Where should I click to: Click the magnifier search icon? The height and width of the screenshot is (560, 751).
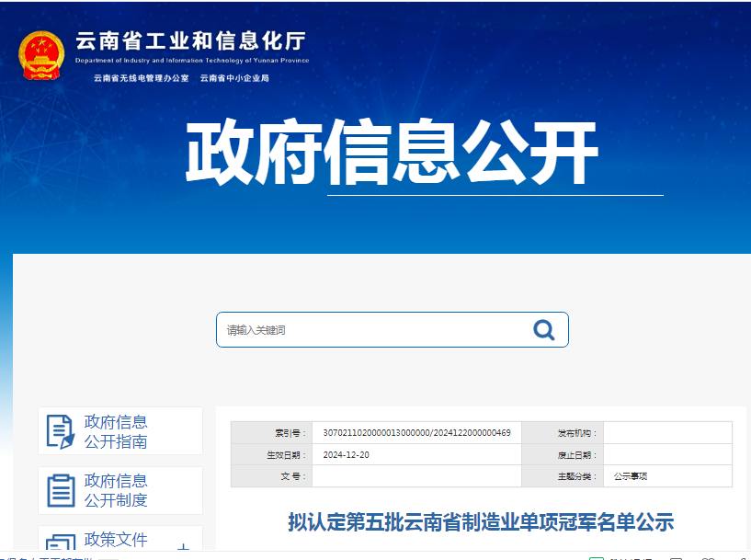[543, 330]
